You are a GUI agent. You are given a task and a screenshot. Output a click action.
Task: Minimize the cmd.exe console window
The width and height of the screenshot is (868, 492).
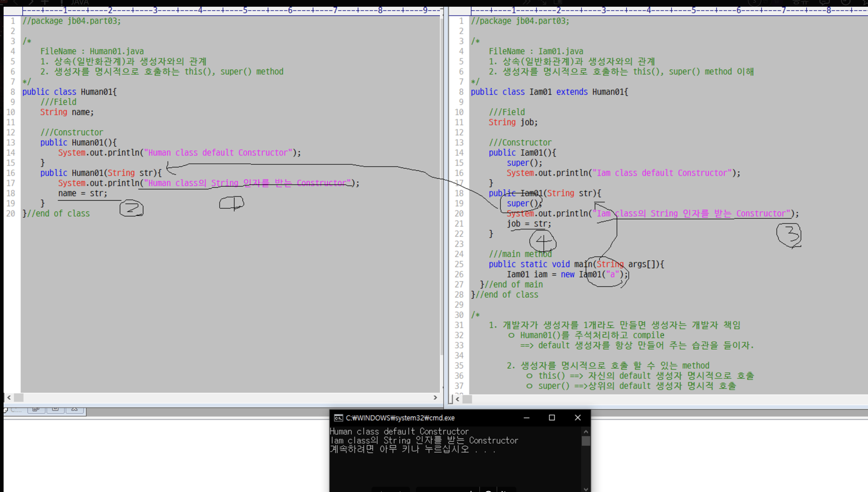click(526, 418)
